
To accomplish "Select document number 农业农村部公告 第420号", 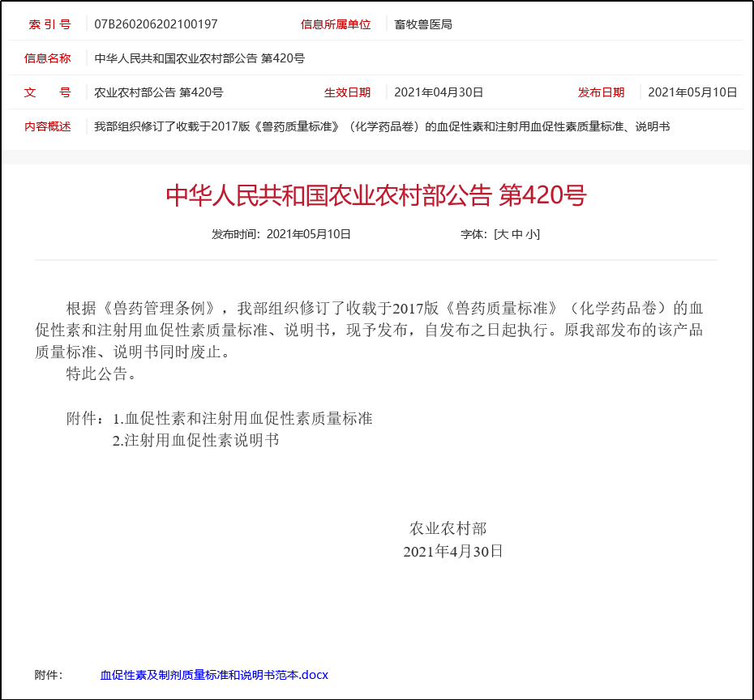I will pyautogui.click(x=159, y=92).
